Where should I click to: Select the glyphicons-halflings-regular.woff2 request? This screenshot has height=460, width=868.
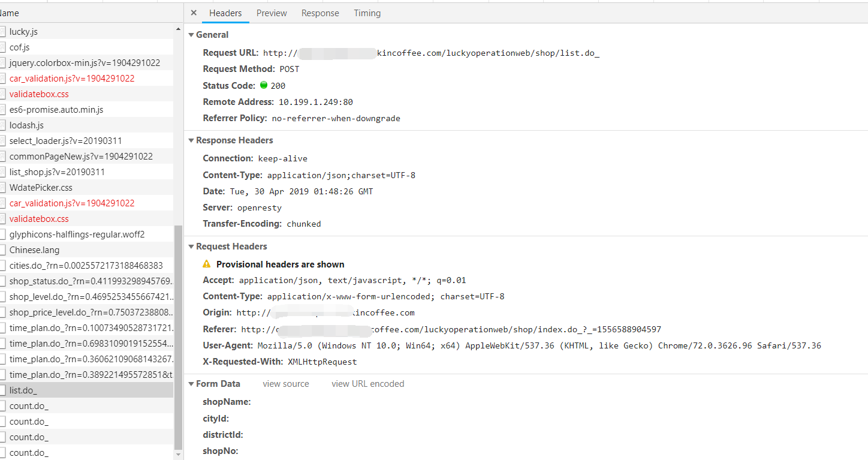(86, 234)
